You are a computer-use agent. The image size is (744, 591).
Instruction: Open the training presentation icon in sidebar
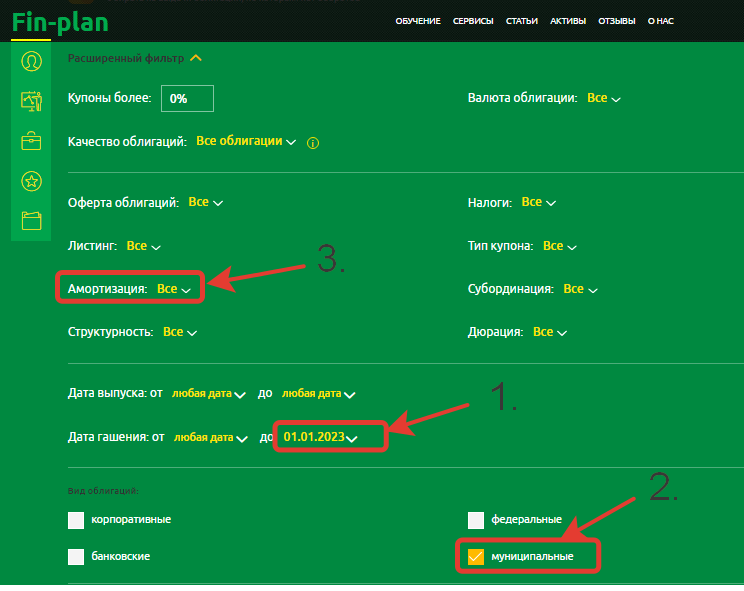pyautogui.click(x=31, y=101)
